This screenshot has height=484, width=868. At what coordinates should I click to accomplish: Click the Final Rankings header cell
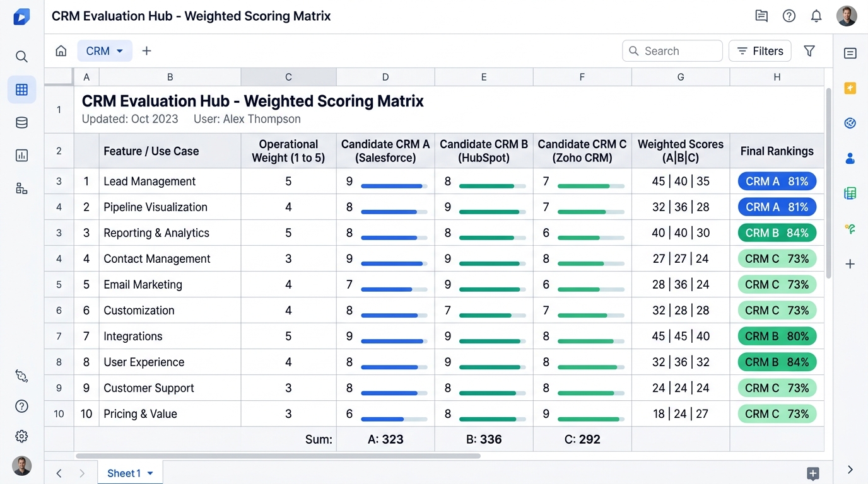click(777, 151)
